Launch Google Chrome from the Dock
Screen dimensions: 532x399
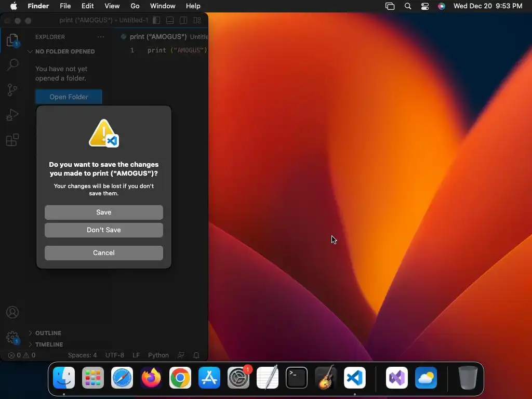point(180,377)
